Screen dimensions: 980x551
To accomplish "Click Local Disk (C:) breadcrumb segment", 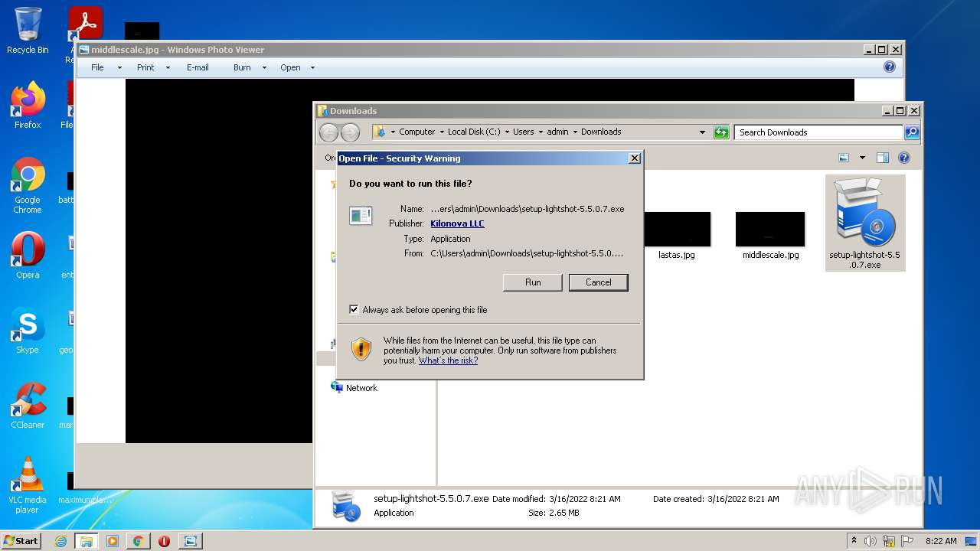I will coord(474,132).
